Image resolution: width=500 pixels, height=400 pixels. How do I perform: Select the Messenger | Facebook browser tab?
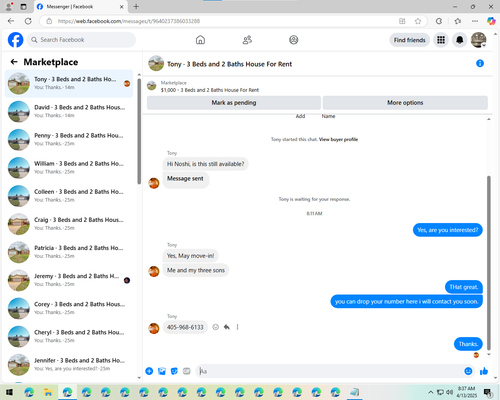pyautogui.click(x=81, y=7)
